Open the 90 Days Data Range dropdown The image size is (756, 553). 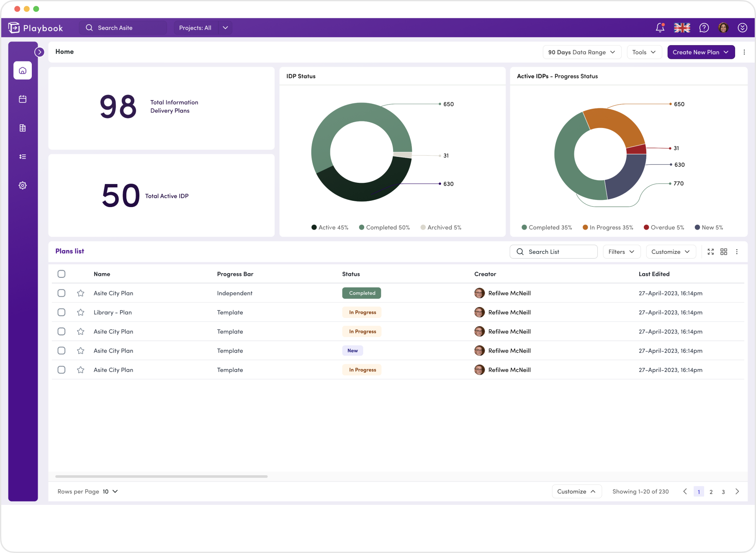click(x=582, y=52)
